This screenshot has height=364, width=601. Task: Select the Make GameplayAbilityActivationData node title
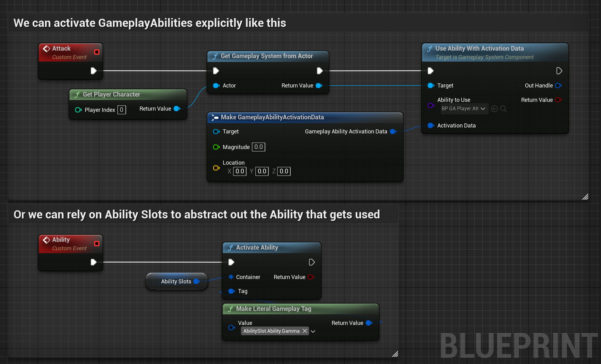tap(272, 117)
